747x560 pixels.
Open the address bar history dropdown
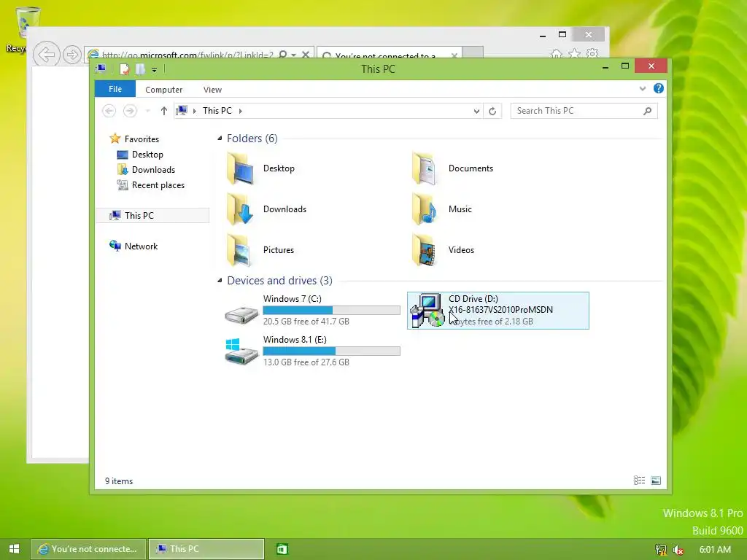[x=476, y=112]
